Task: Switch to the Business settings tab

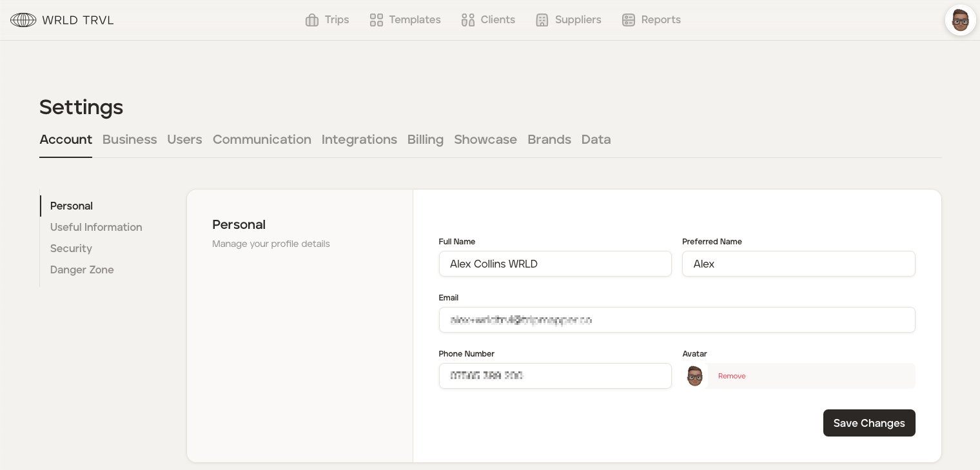Action: pyautogui.click(x=130, y=139)
